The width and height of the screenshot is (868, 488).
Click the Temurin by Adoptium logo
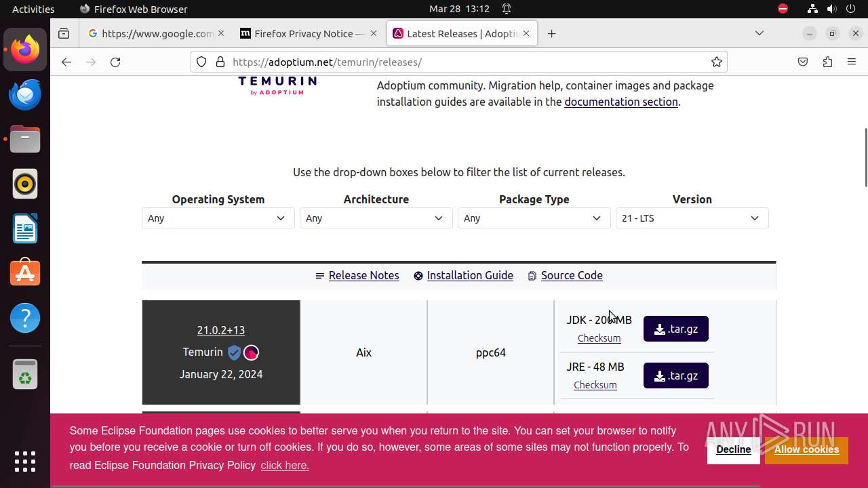click(x=277, y=85)
